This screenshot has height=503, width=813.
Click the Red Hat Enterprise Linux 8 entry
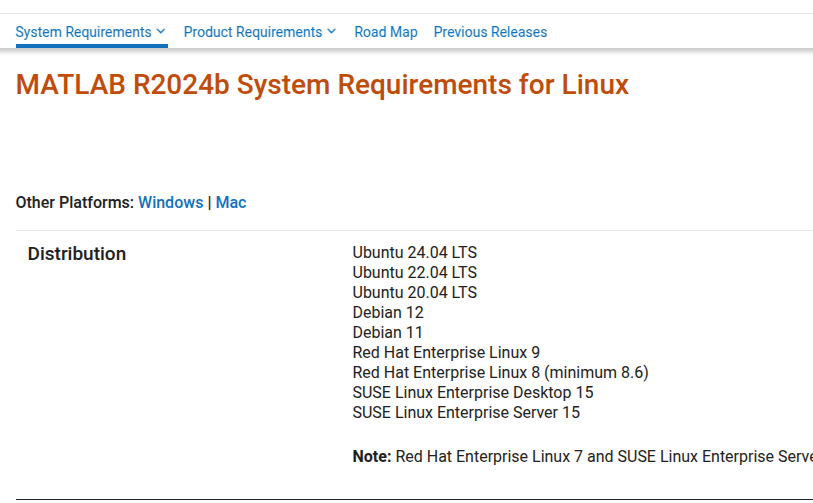[x=500, y=372]
